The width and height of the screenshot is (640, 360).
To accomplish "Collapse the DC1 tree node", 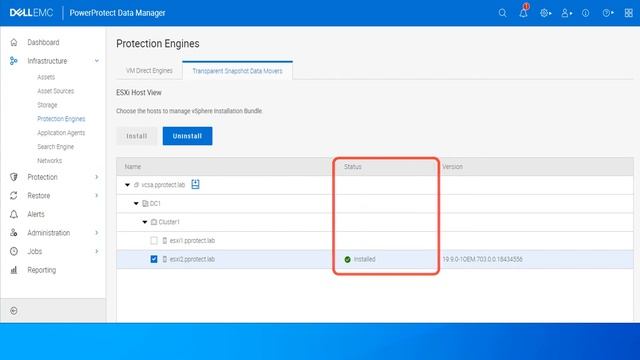I will (136, 203).
